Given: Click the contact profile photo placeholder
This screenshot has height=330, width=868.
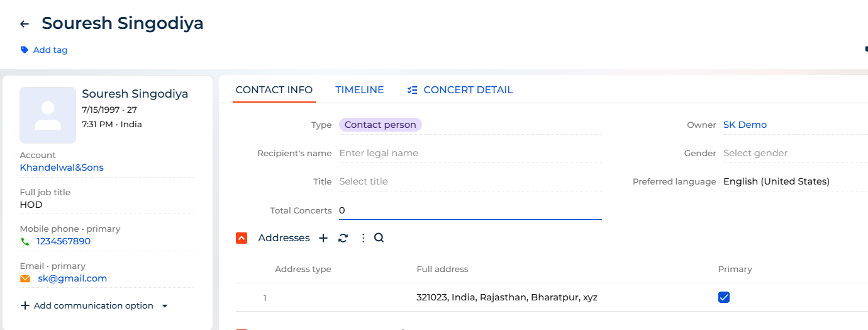Looking at the screenshot, I should (x=48, y=115).
